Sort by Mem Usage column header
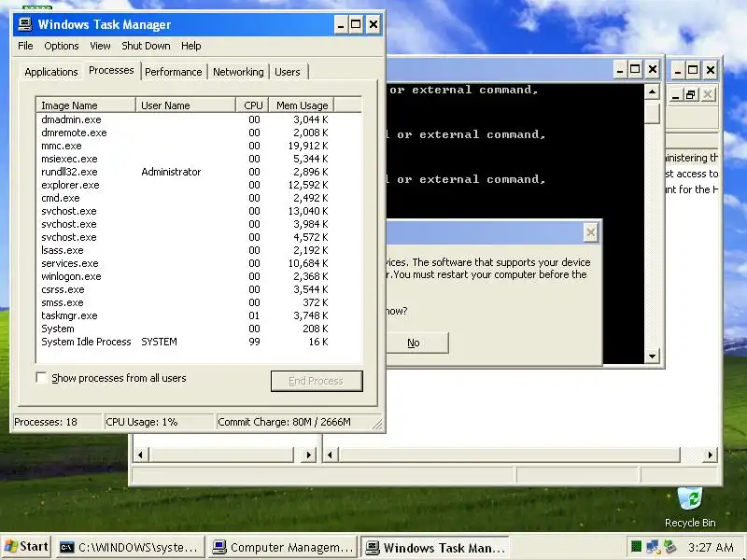The height and width of the screenshot is (560, 747). [302, 105]
